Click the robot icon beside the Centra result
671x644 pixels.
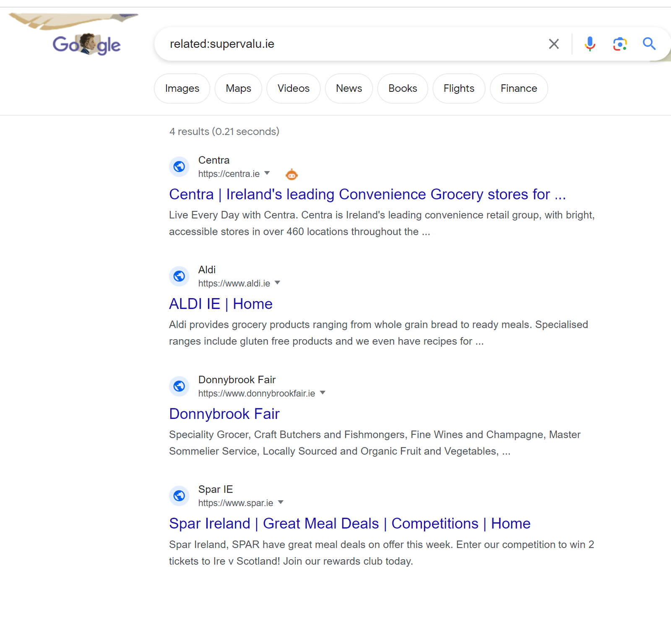291,174
